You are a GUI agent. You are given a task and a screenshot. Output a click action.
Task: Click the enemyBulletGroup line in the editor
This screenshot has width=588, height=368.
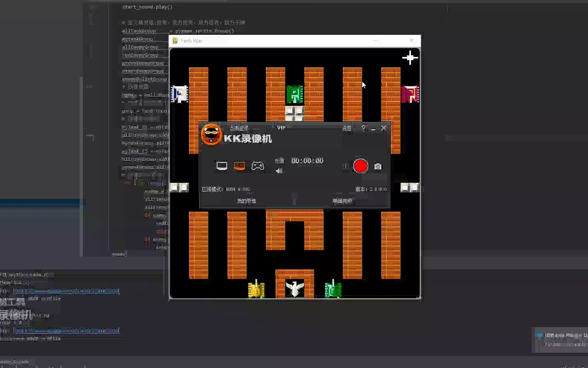tap(145, 79)
